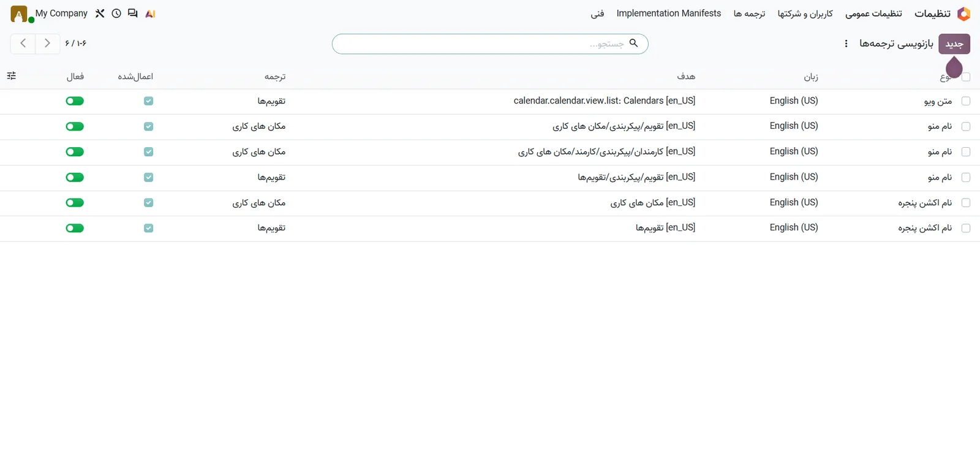Viewport: 980px width, 464px height.
Task: Click the تنظیمات app title
Action: tap(932, 13)
